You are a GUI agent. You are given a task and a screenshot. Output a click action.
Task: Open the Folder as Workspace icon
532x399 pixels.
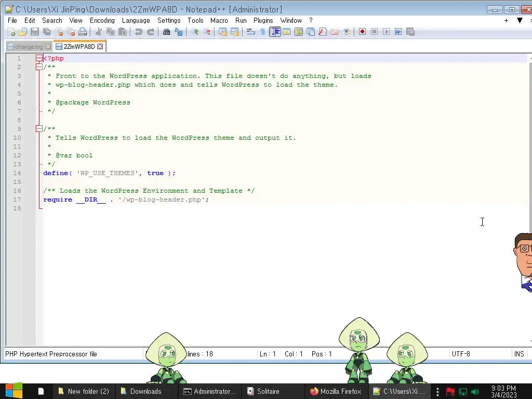pyautogui.click(x=335, y=32)
